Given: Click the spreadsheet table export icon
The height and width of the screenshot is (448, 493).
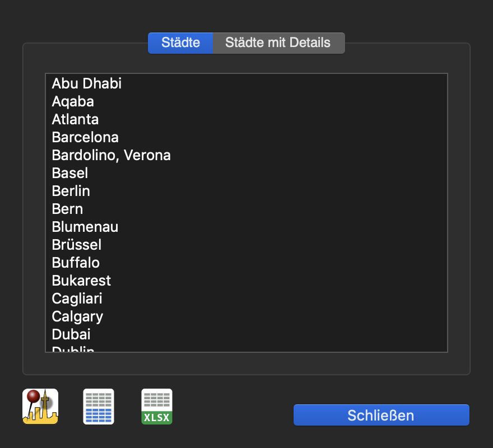Looking at the screenshot, I should [99, 407].
